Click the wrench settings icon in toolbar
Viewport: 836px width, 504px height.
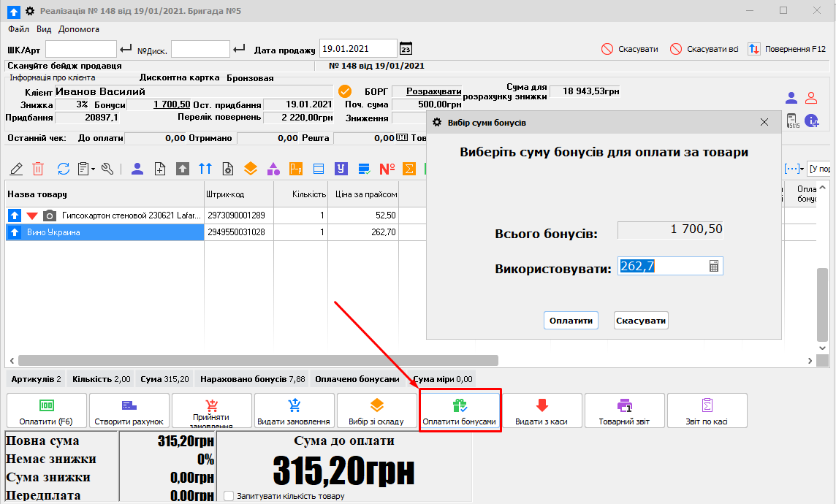coord(107,169)
